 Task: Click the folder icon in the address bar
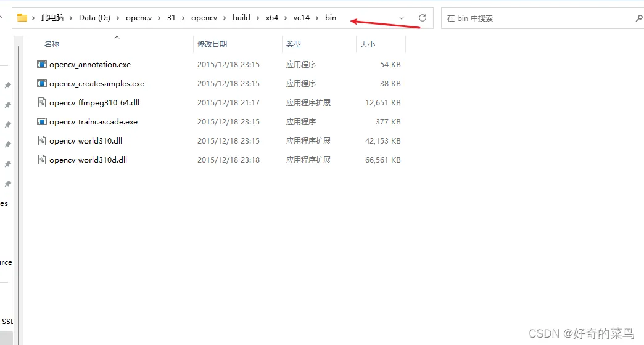tap(22, 18)
